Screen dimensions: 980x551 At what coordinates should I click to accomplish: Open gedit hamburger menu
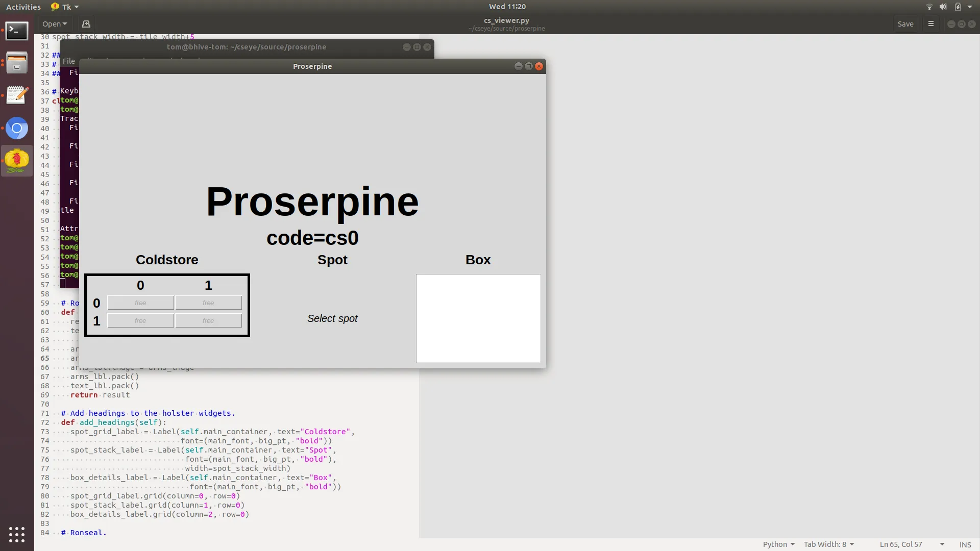931,24
